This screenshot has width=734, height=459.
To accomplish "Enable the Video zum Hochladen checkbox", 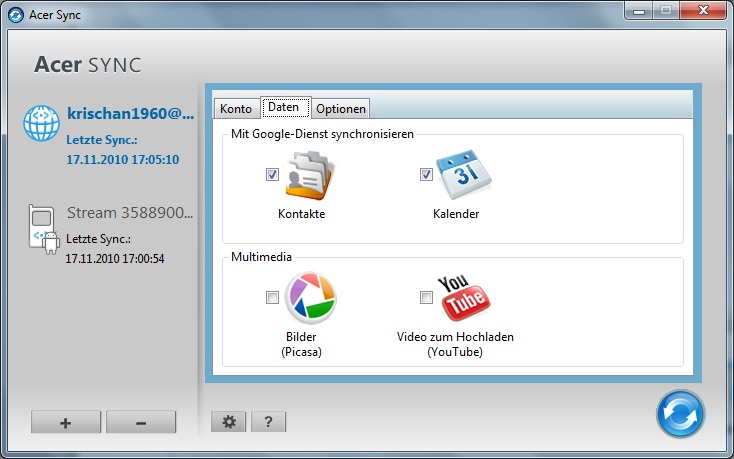I will click(x=426, y=297).
